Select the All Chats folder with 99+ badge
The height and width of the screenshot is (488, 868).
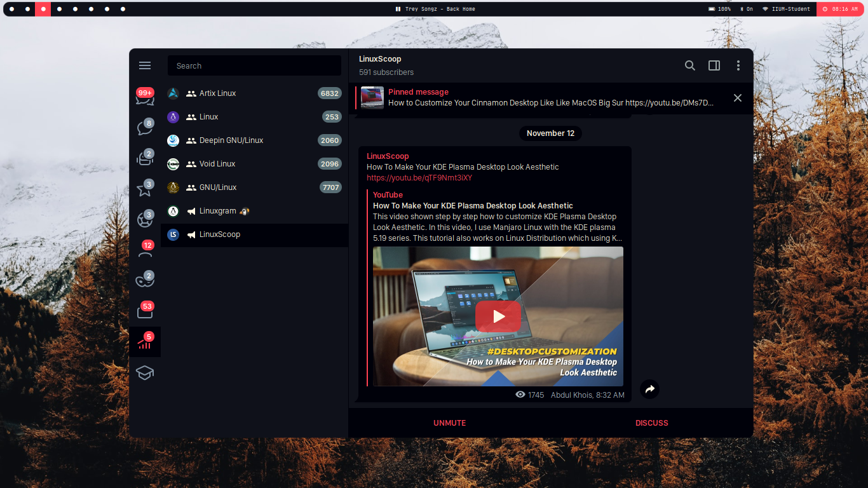point(145,97)
